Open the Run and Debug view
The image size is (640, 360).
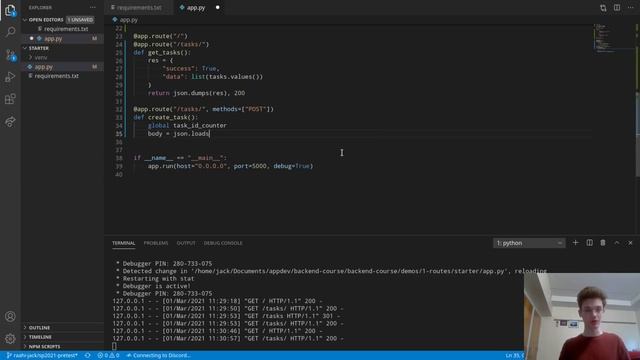(x=10, y=77)
